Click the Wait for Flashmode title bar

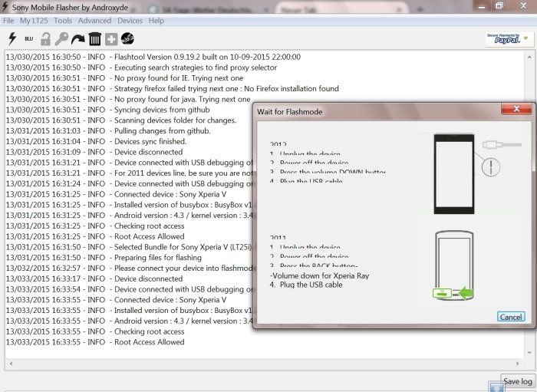[x=377, y=111]
